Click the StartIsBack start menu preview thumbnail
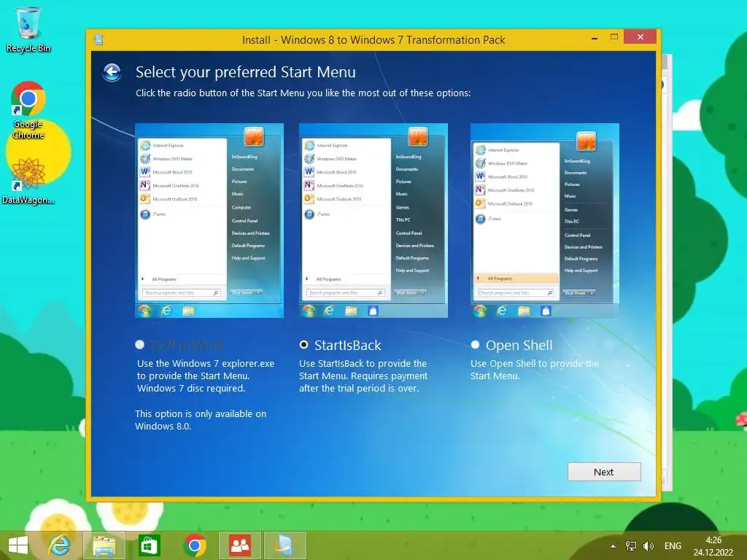 tap(373, 220)
